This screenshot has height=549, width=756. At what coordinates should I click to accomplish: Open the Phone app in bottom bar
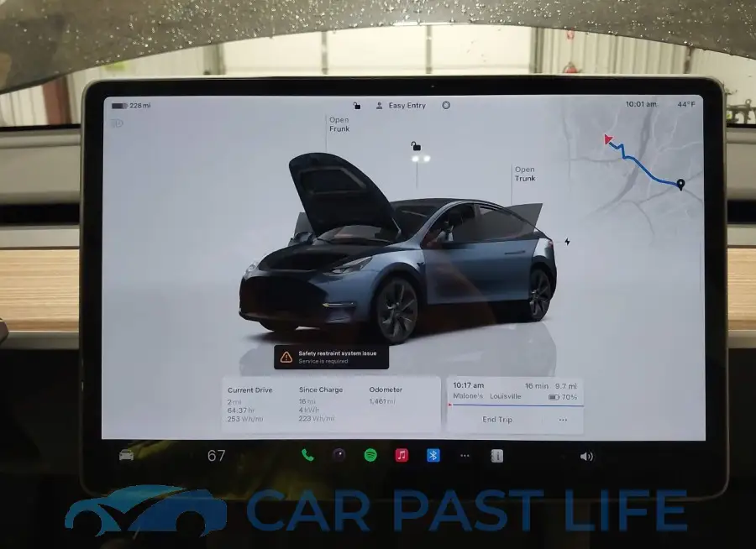pyautogui.click(x=307, y=455)
